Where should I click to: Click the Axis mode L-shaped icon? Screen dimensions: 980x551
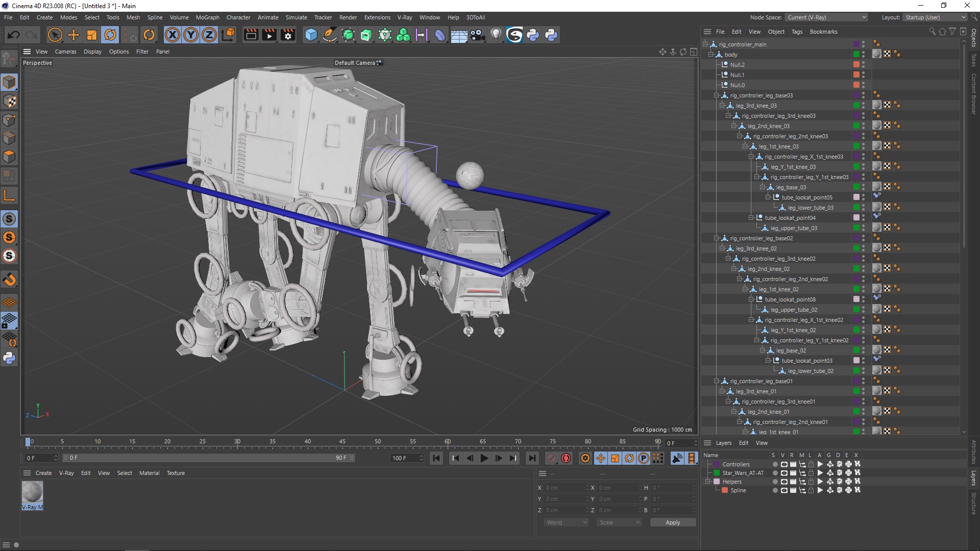9,195
